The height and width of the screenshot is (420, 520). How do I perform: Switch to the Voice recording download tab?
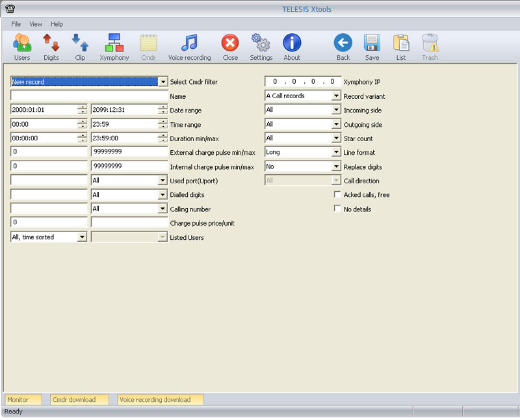point(155,400)
